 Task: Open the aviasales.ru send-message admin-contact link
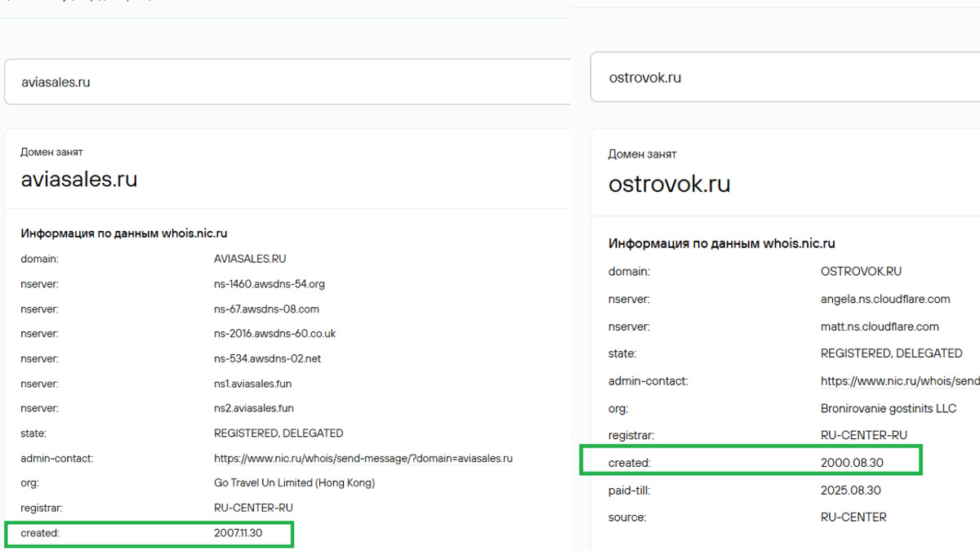(x=363, y=458)
